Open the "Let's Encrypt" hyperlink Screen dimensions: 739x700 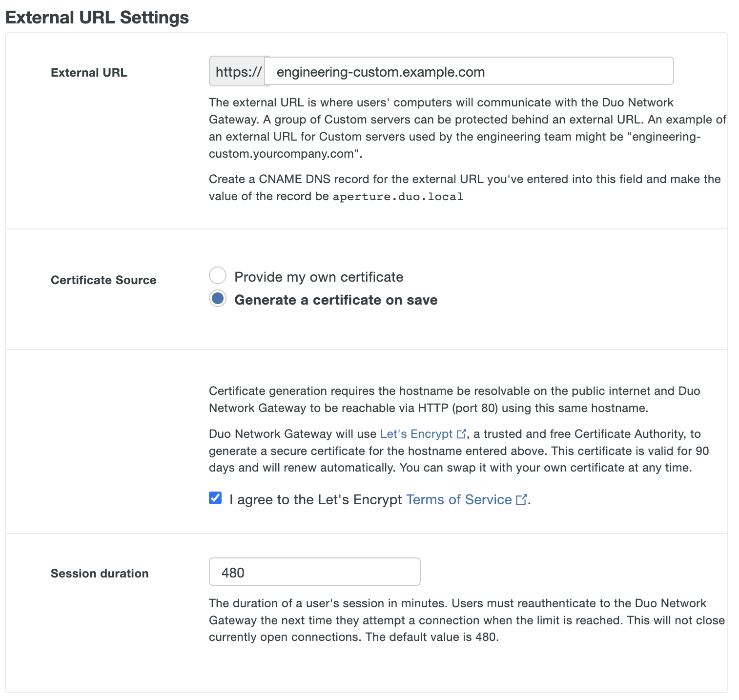tap(416, 433)
